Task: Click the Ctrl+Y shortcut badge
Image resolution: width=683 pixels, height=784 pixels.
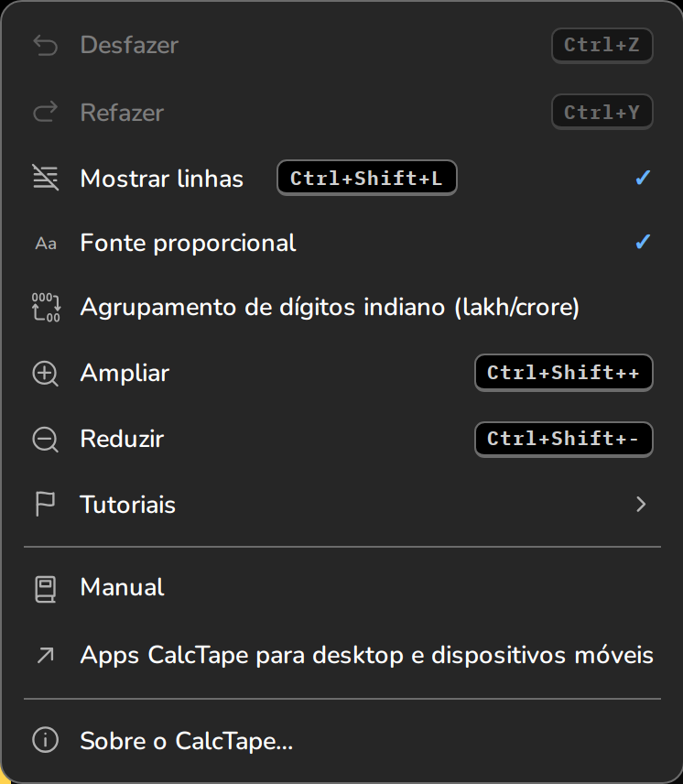Action: [602, 112]
